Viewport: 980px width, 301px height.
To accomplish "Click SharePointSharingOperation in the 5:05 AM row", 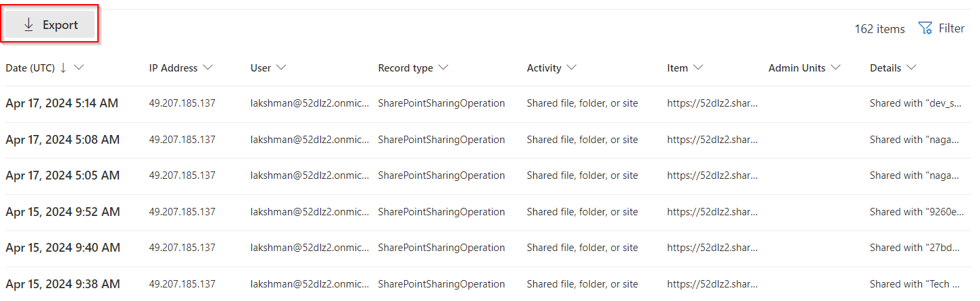I will coord(441,175).
